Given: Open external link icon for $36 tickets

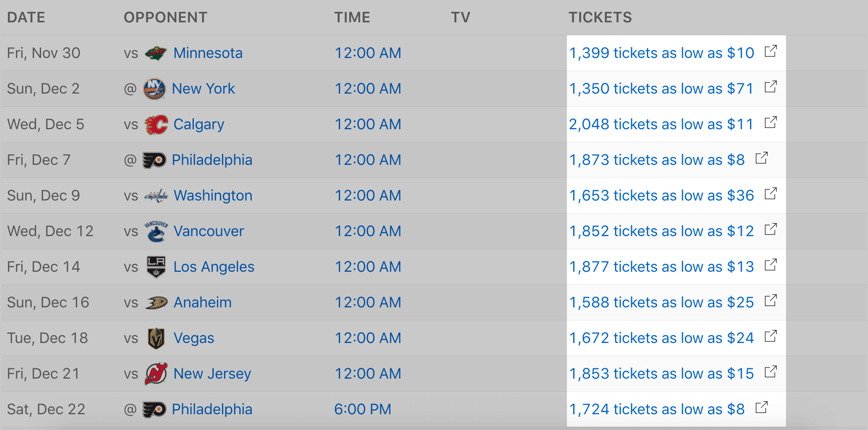Looking at the screenshot, I should 771,194.
